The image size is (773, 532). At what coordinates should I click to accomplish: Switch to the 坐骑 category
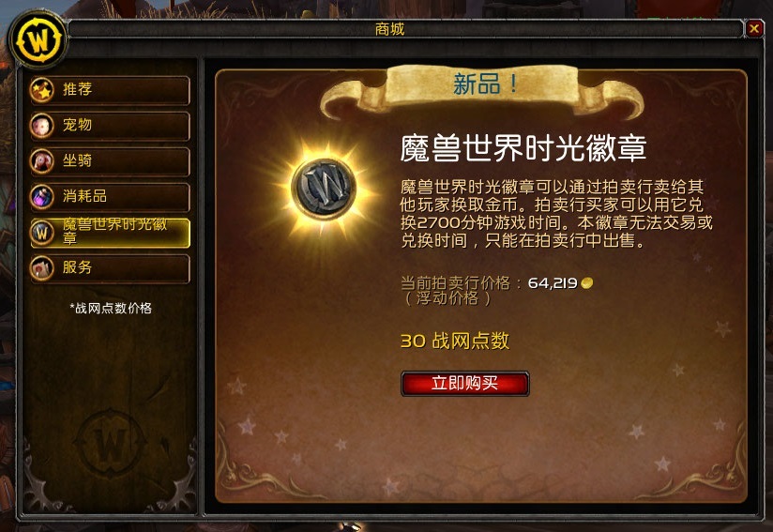[x=110, y=160]
